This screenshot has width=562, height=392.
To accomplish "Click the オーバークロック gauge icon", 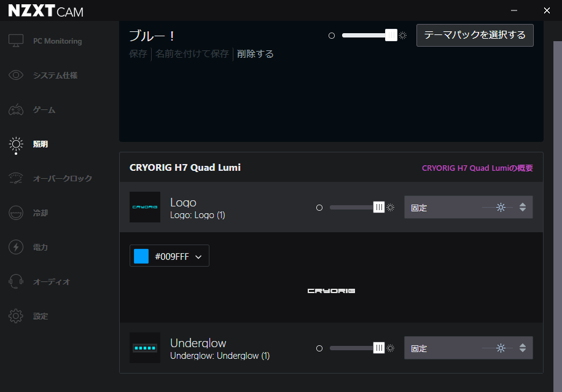I will tap(16, 178).
